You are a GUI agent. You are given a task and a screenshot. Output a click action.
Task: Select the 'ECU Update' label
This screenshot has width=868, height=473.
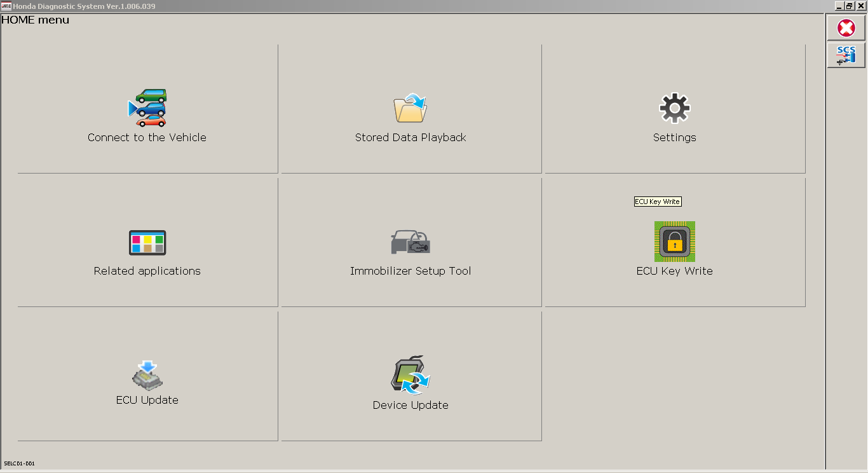coord(147,400)
